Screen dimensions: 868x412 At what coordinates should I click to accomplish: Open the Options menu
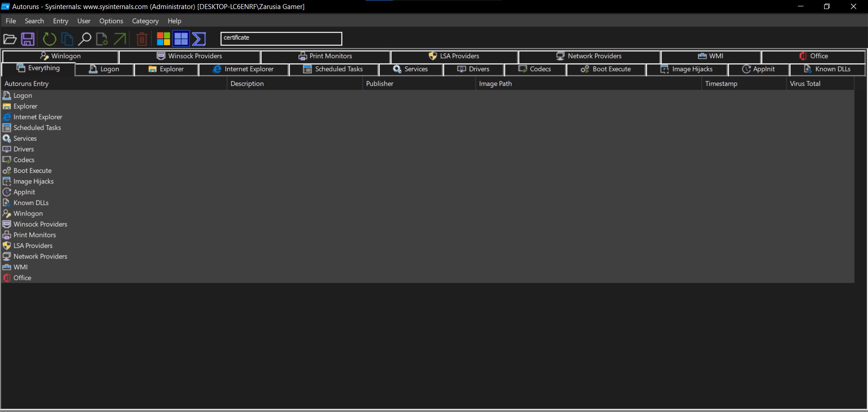(111, 21)
